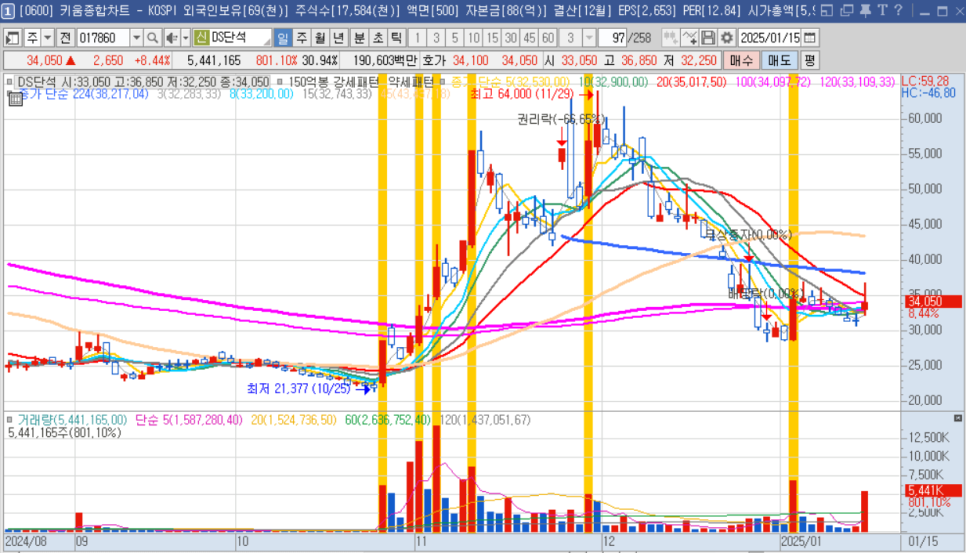Click the red 20 MA legend entry
Screen dimensions: 966x553
click(x=691, y=82)
